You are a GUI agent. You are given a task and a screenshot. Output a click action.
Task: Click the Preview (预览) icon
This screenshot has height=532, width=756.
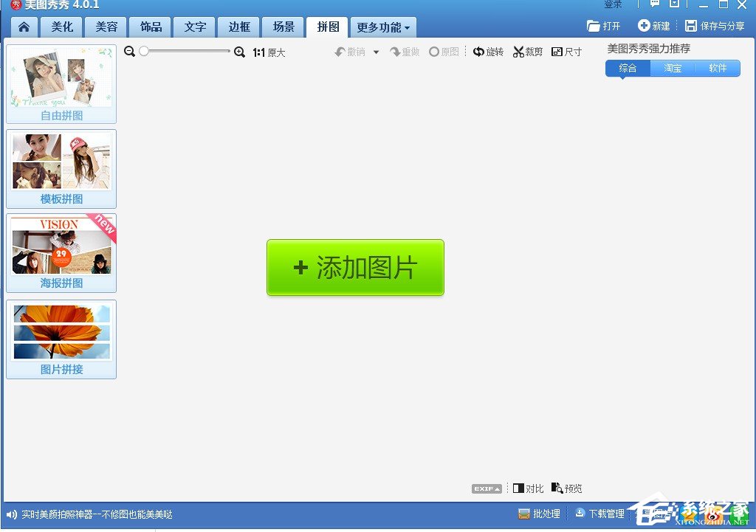[567, 488]
